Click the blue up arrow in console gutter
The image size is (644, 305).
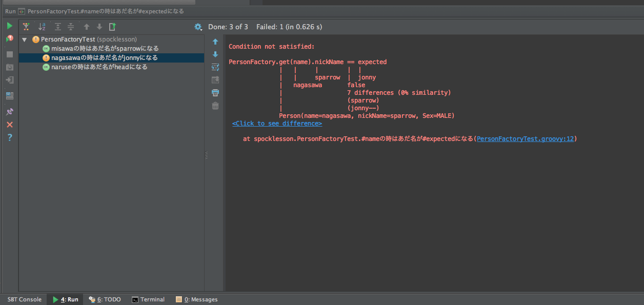tap(215, 42)
